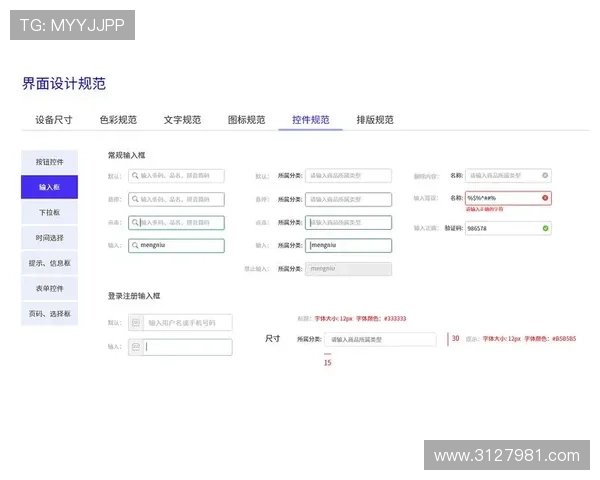Click the green checkmark icon in 验证码 field
The height and width of the screenshot is (480, 600).
[x=545, y=228]
